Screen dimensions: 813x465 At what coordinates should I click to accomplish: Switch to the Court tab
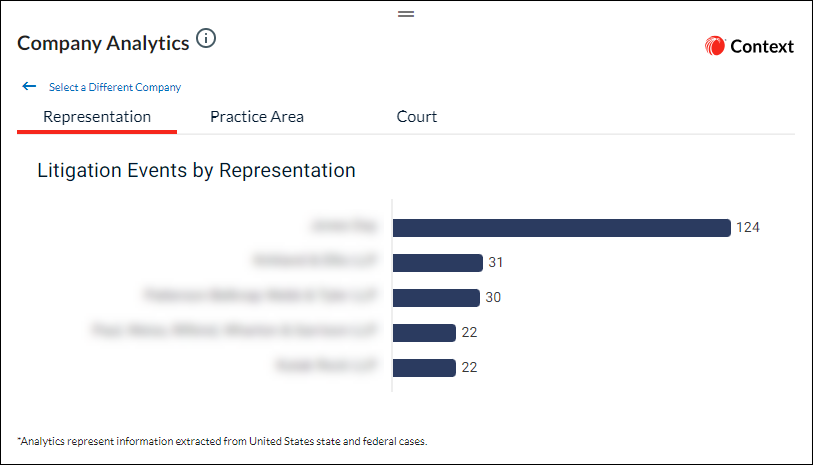(416, 117)
